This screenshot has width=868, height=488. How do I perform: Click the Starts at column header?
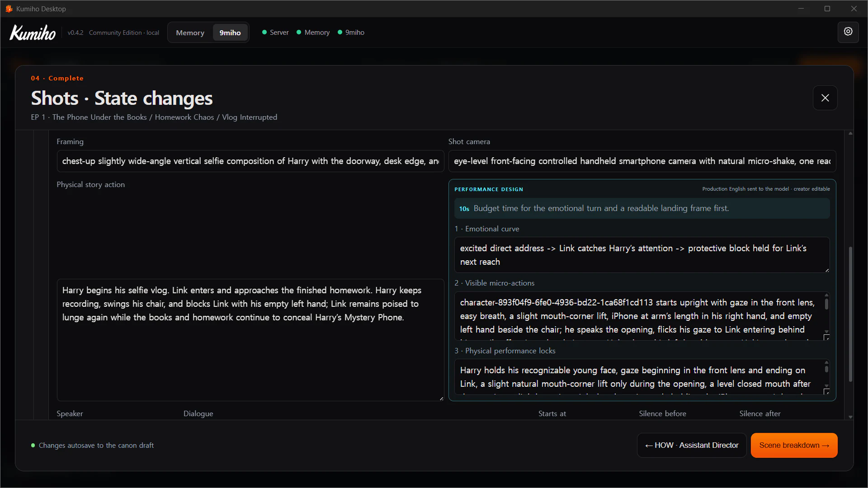click(552, 413)
